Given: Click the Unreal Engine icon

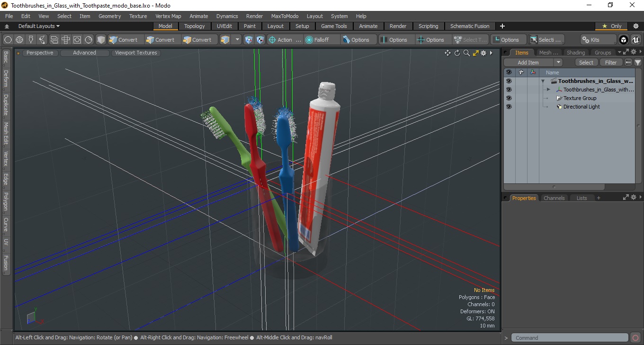Looking at the screenshot, I should pyautogui.click(x=636, y=40).
